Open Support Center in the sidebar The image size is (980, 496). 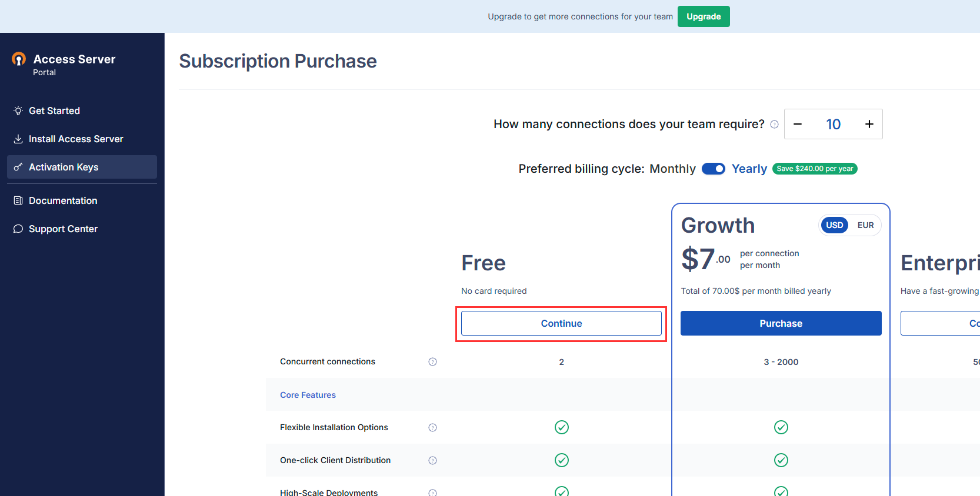click(x=82, y=229)
